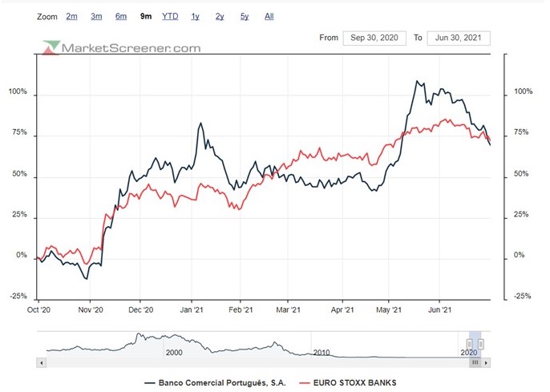This screenshot has width=550, height=392.
Task: Grab the navigator scrollbar thumb
Action: (x=475, y=362)
